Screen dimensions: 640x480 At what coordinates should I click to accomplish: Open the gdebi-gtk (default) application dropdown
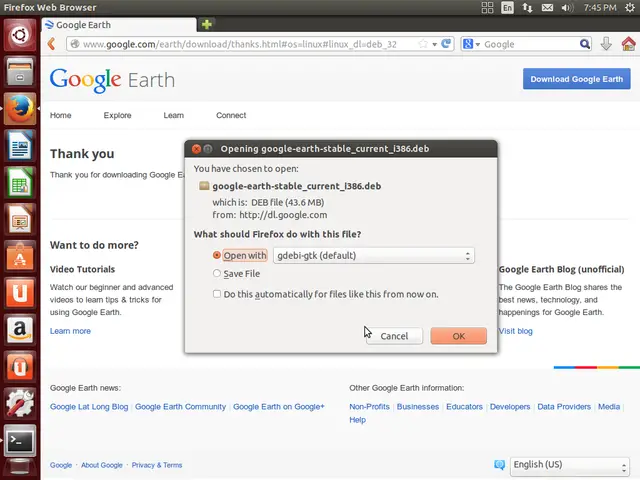pyautogui.click(x=373, y=256)
